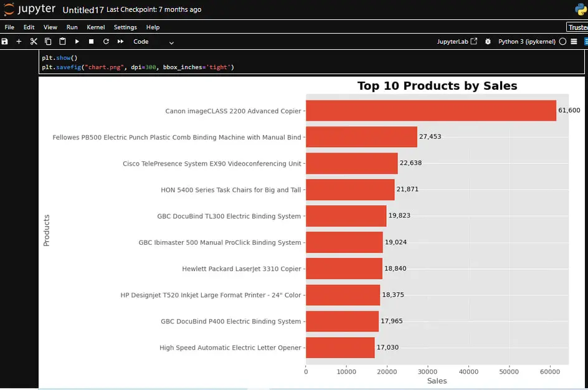The width and height of the screenshot is (588, 390).
Task: Click the 60000 x-axis tick label
Action: pyautogui.click(x=550, y=372)
